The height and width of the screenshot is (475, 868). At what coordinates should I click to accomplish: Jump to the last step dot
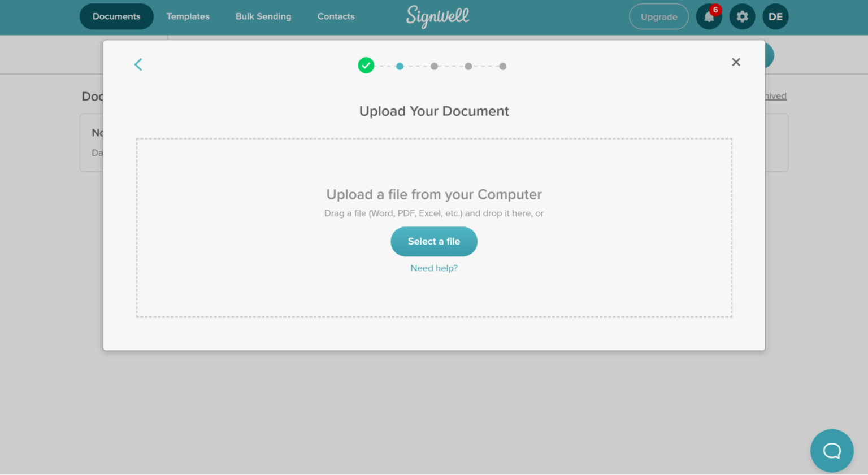click(503, 67)
